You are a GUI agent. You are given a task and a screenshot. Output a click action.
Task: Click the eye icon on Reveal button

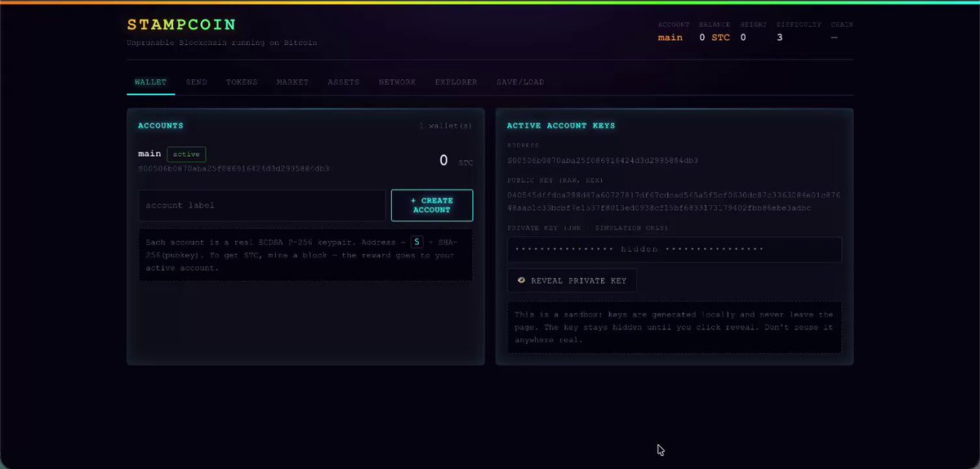pos(521,280)
